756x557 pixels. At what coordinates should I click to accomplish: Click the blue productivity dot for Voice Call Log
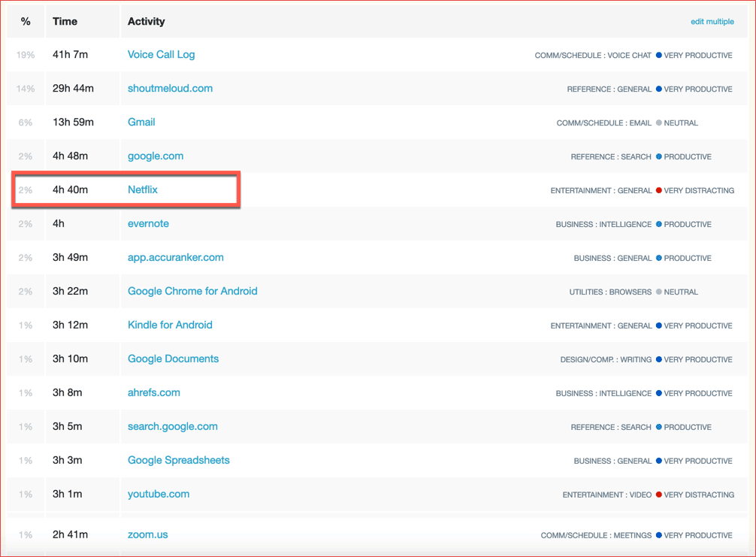659,56
